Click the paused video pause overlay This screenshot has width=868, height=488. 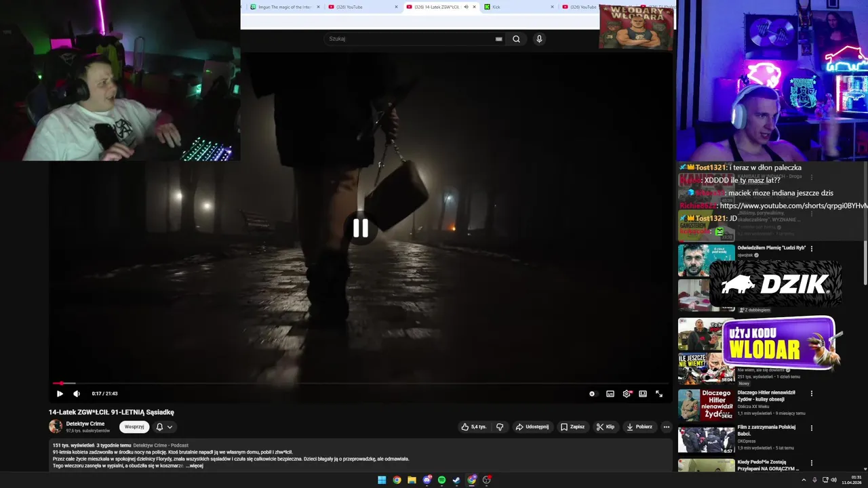click(360, 228)
